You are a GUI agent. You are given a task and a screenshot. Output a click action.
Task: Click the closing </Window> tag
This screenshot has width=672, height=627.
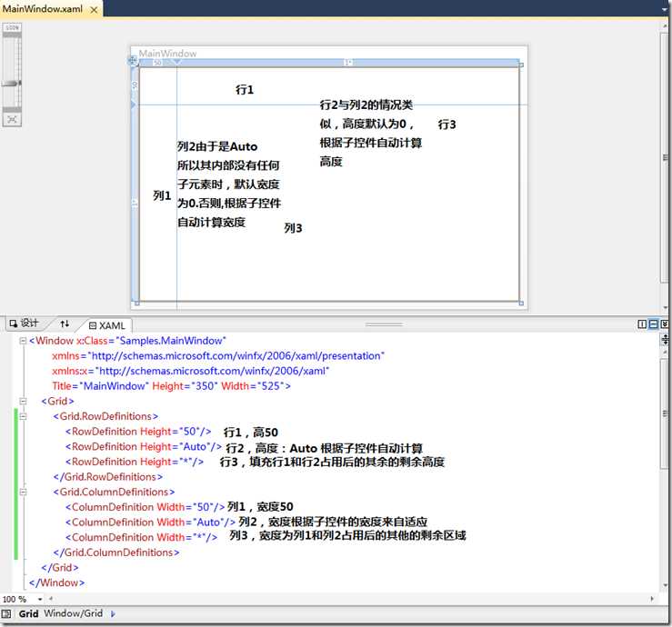click(x=56, y=582)
